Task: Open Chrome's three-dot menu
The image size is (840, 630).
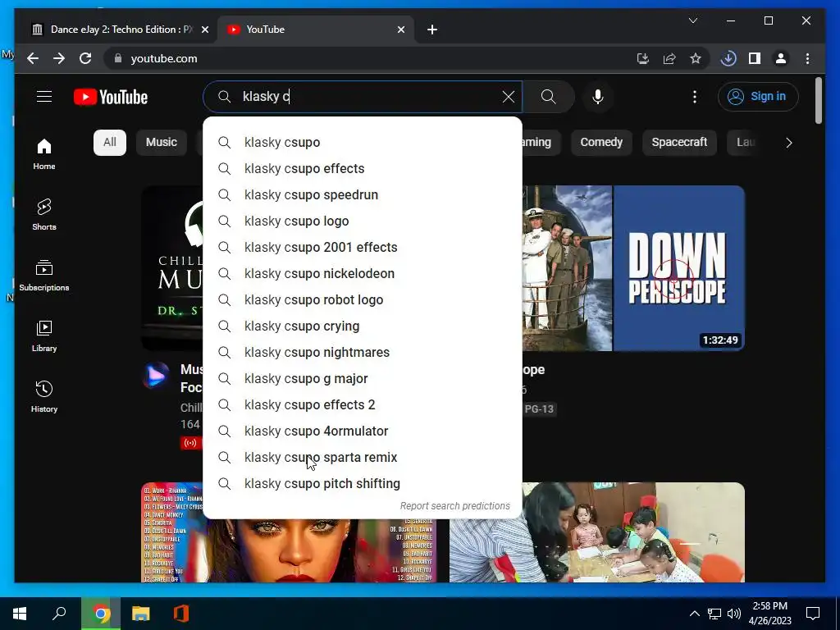Action: 807,58
